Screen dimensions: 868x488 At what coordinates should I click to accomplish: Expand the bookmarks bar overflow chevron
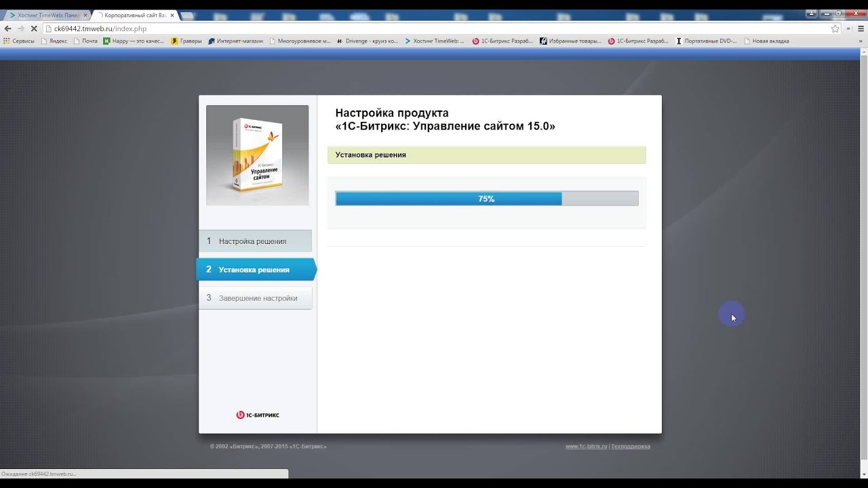pyautogui.click(x=861, y=41)
